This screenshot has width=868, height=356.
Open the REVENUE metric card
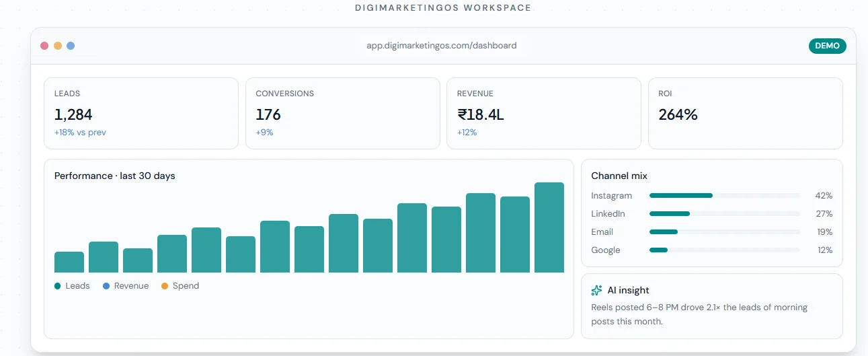[x=544, y=113]
